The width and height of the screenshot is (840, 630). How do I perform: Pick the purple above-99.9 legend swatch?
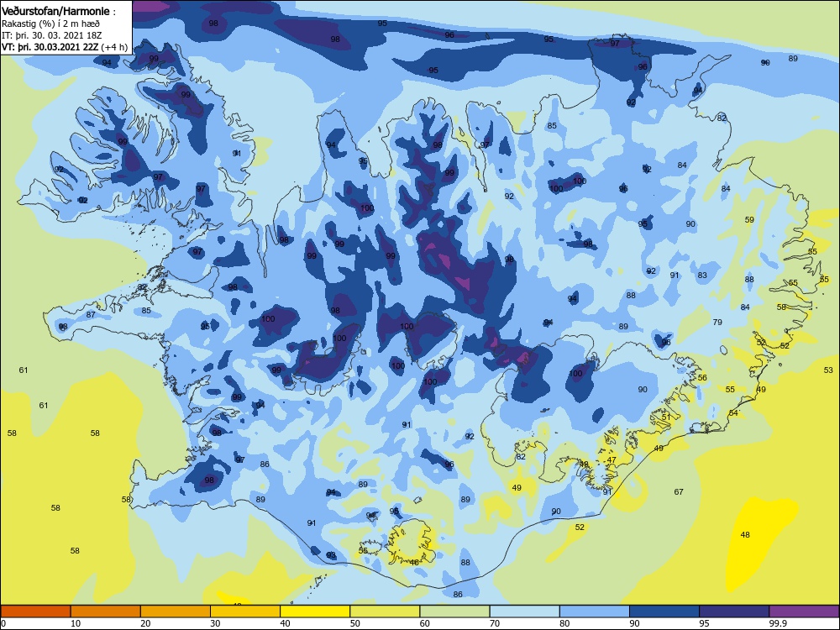[804, 612]
